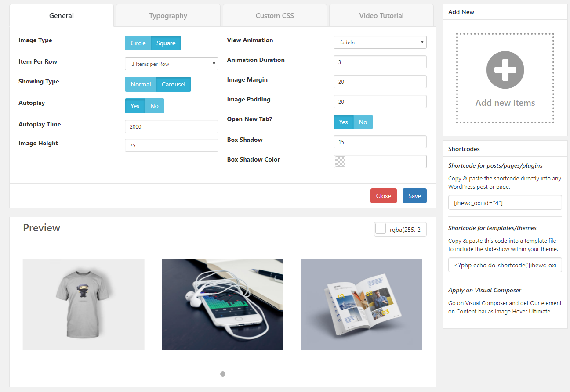
Task: Switch Showing Type to Normal
Action: 141,84
